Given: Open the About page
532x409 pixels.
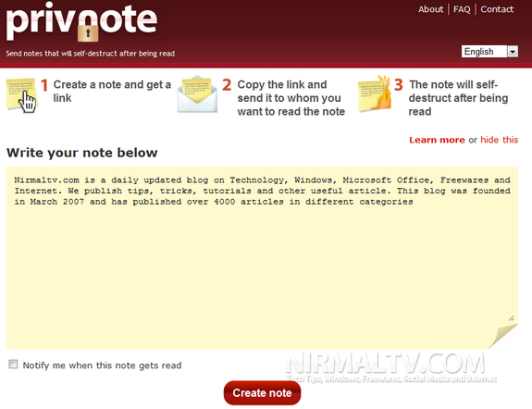Looking at the screenshot, I should tap(430, 9).
